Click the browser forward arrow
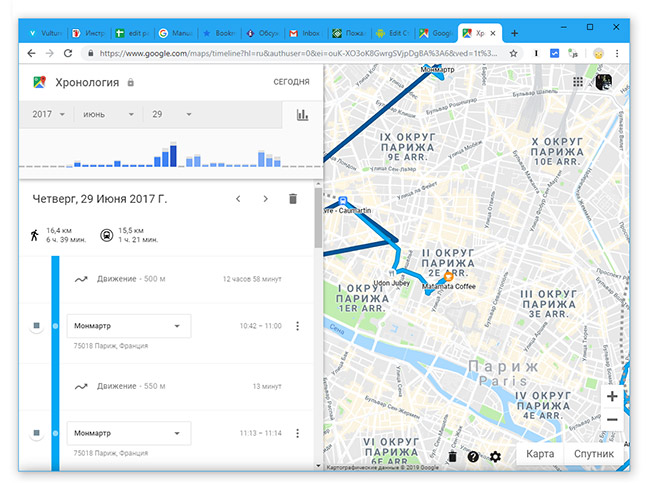This screenshot has width=650, height=483. [x=49, y=53]
